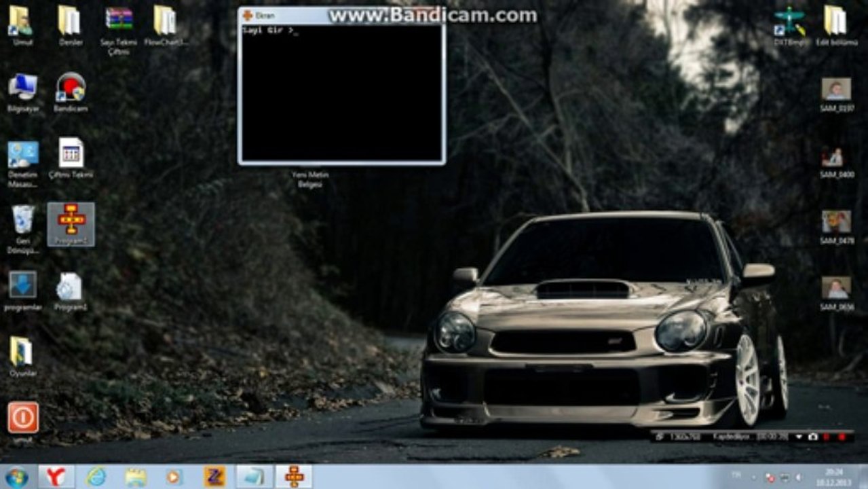This screenshot has height=489, width=868.
Task: Launch the Bandicam desktop shortcut
Action: coord(70,92)
